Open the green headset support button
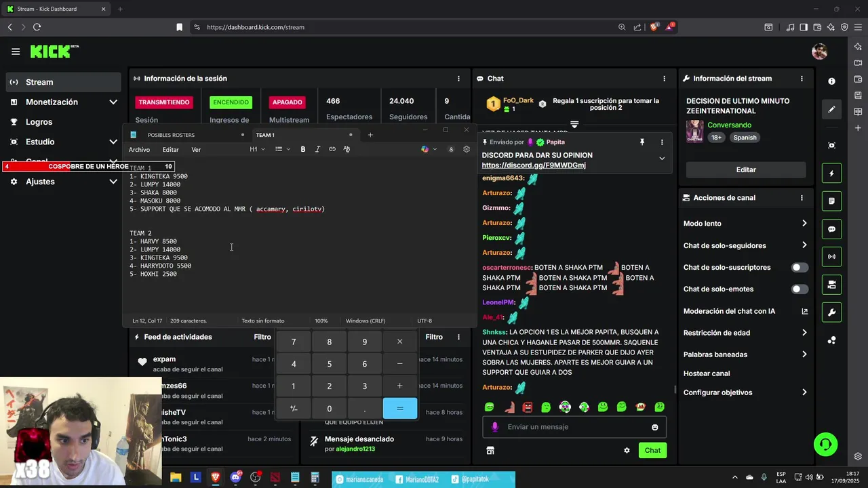 [x=826, y=445]
